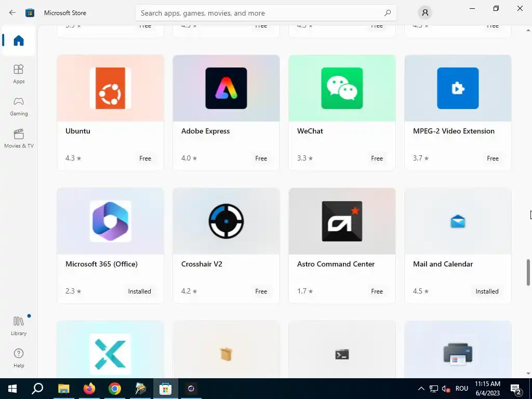Click the 2.3 rating on Microsoft 365
532x399 pixels.
coord(73,291)
